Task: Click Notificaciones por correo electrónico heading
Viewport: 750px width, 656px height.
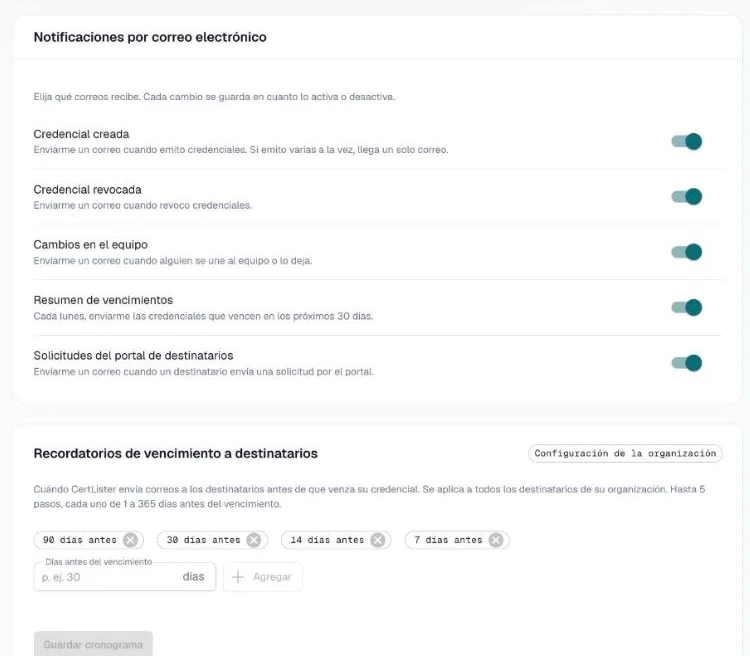Action: click(x=150, y=37)
